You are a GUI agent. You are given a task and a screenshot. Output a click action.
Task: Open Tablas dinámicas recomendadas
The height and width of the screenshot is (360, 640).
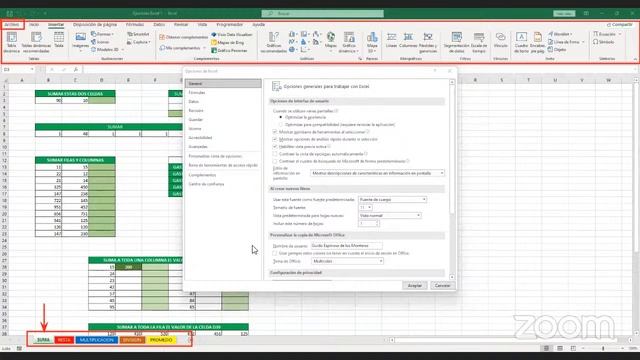(36, 42)
